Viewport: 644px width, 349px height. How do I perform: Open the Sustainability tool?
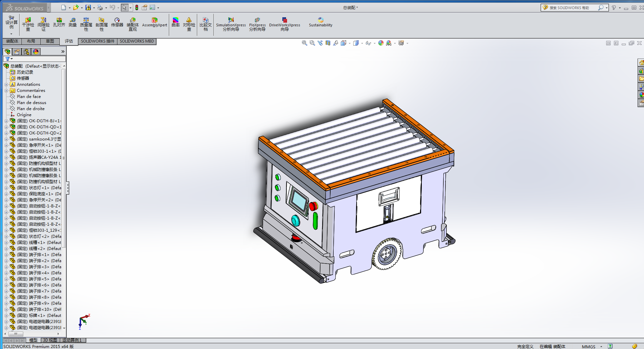pos(320,22)
